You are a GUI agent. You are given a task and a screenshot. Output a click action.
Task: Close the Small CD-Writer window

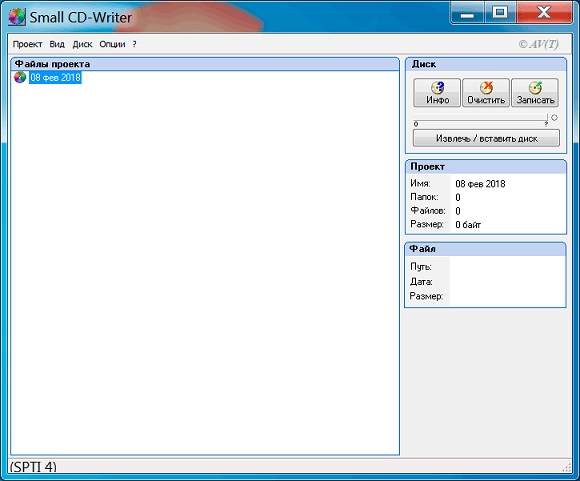[x=544, y=13]
